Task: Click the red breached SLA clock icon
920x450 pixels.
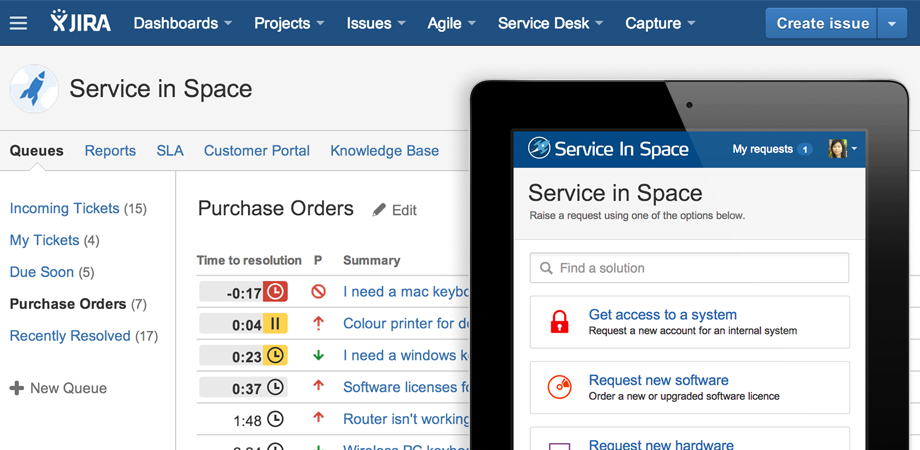Action: click(x=275, y=292)
